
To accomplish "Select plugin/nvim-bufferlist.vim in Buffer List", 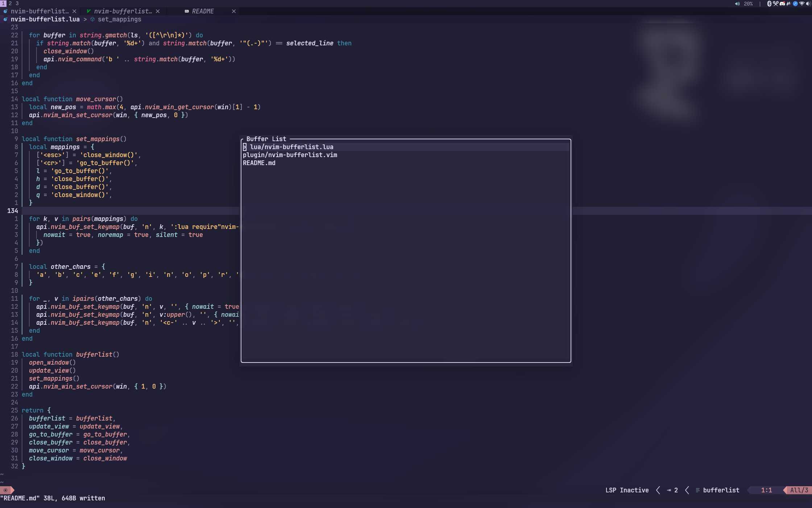I will (290, 155).
